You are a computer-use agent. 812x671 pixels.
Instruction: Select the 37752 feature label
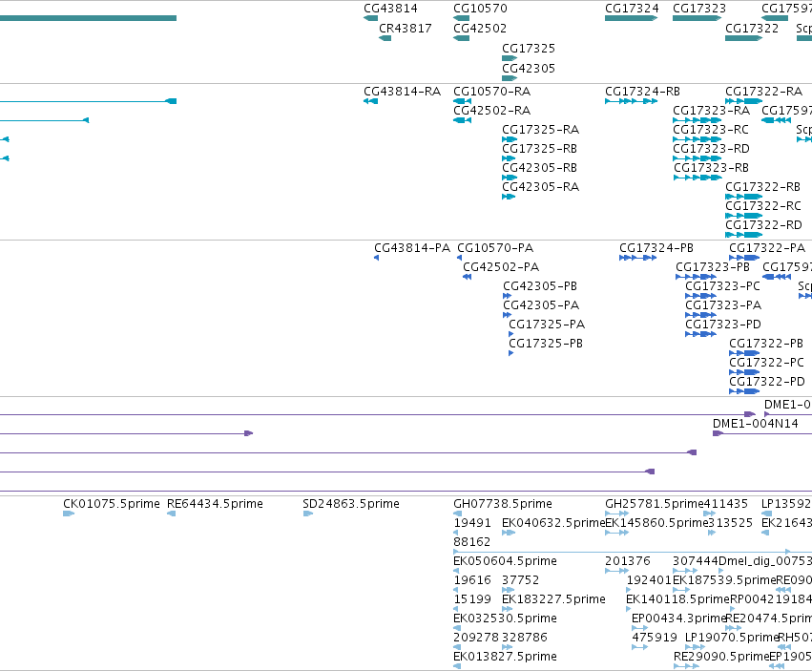(520, 580)
